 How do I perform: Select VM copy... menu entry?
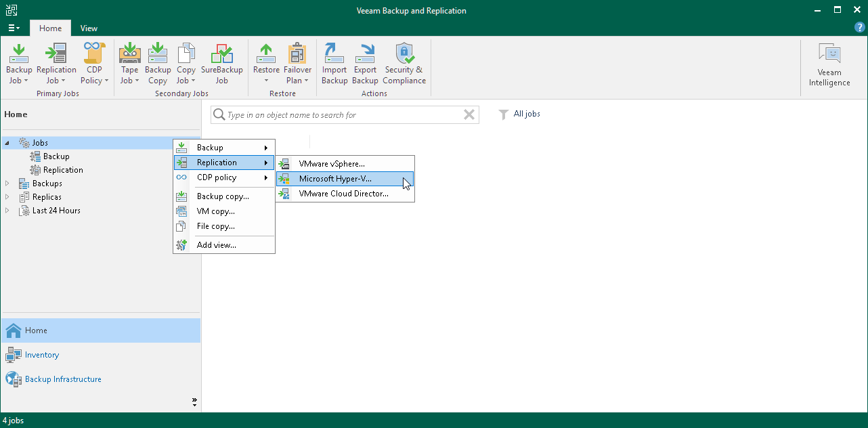coord(224,211)
